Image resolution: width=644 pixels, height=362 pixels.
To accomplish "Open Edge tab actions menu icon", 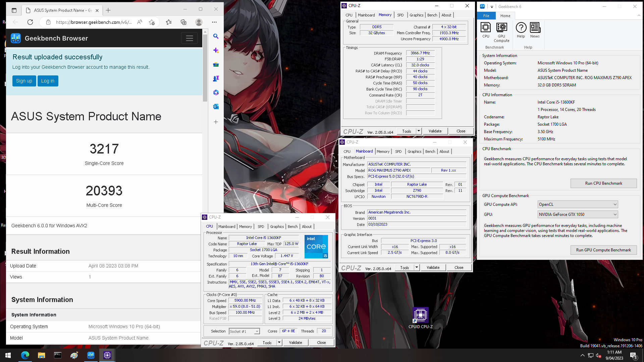I will point(14,10).
